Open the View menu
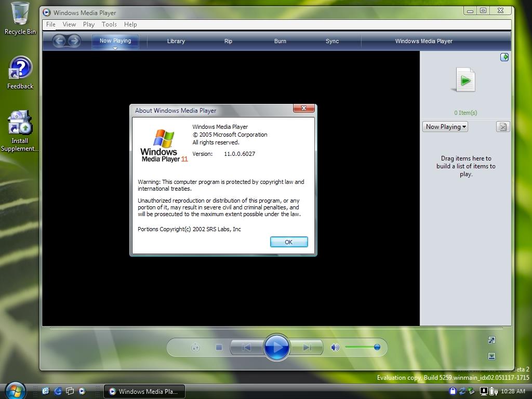This screenshot has width=532, height=399. click(69, 24)
